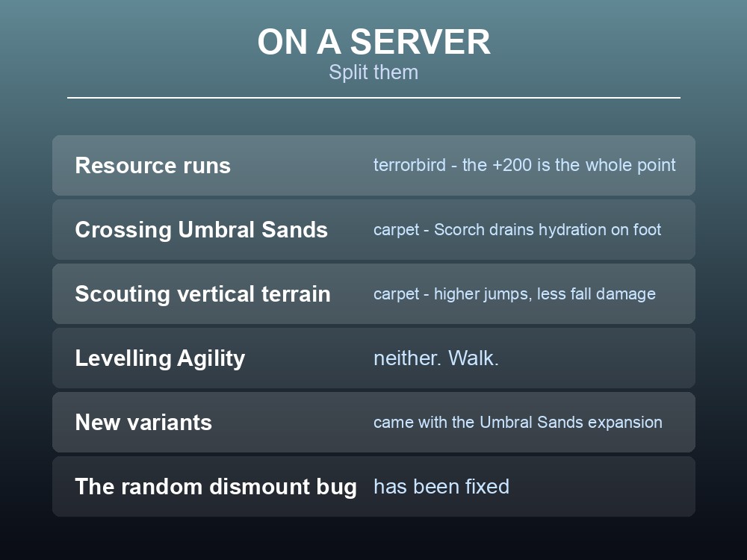The height and width of the screenshot is (560, 747).
Task: Select the Resource runs label
Action: tap(152, 166)
